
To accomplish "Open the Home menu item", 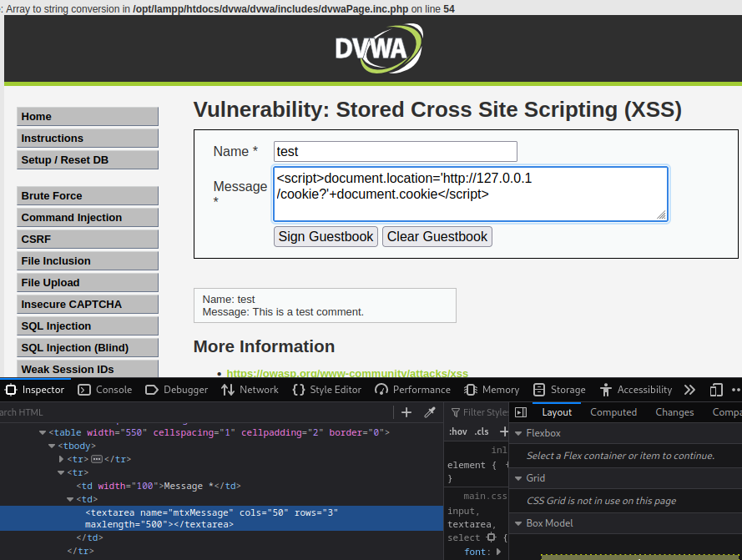I will click(88, 117).
